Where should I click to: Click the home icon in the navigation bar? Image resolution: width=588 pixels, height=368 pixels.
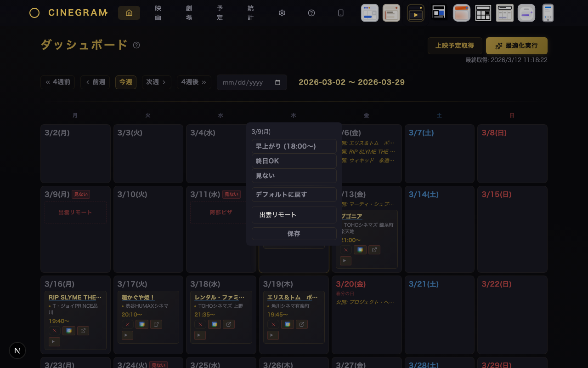[129, 13]
